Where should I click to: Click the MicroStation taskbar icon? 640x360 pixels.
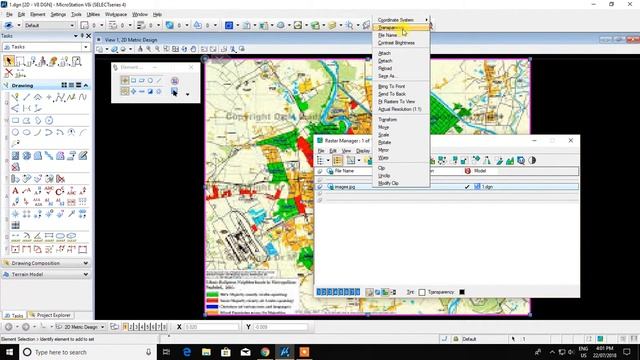pos(284,352)
